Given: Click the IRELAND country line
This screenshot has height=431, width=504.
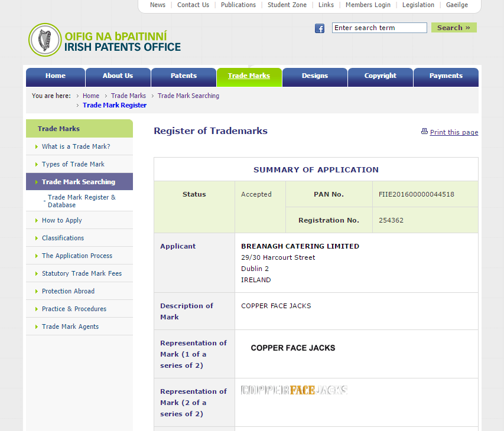Looking at the screenshot, I should coord(256,280).
